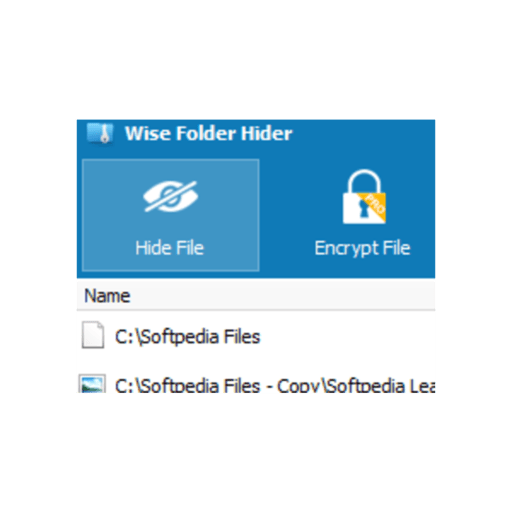512x512 pixels.
Task: Click the Wise Folder Hider title text
Action: tap(208, 133)
